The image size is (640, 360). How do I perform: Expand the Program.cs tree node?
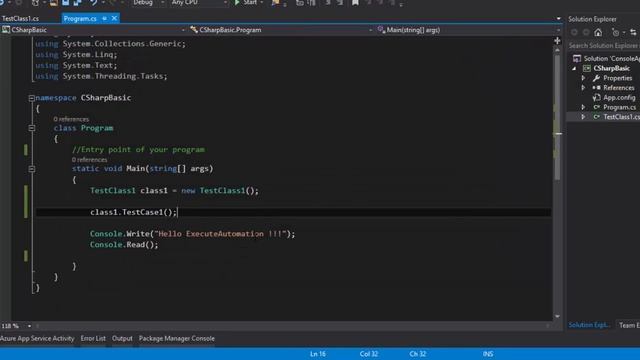[x=583, y=107]
